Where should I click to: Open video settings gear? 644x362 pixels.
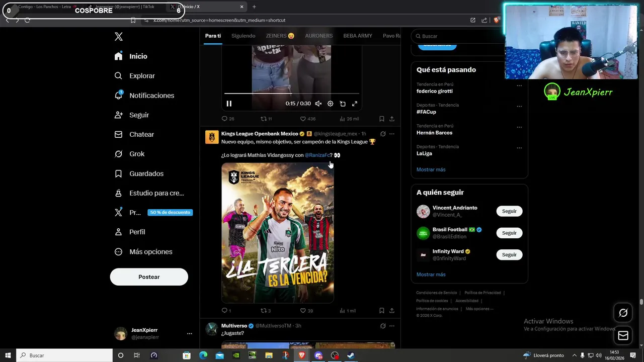tap(331, 104)
